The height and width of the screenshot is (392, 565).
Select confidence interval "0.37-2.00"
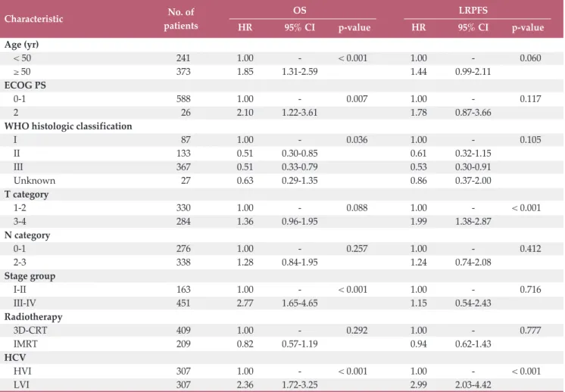[473, 181]
